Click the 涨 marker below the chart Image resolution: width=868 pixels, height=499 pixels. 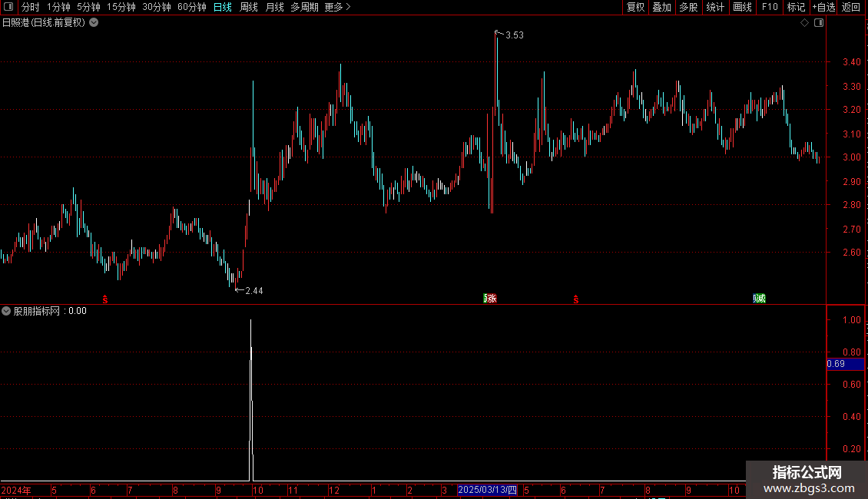[x=490, y=299]
